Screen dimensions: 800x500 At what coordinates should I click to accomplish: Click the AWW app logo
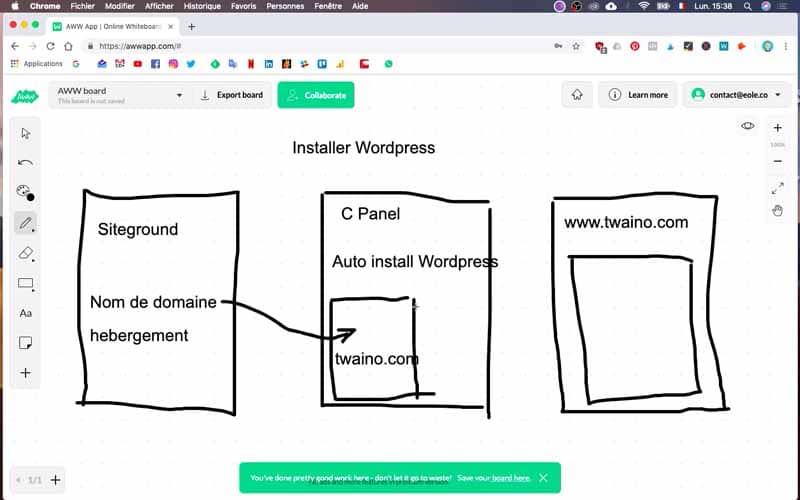coord(24,96)
